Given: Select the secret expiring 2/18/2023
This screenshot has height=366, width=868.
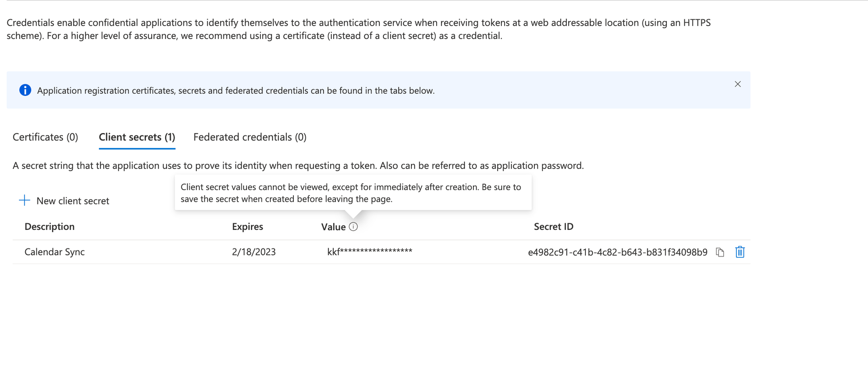Looking at the screenshot, I should (254, 252).
